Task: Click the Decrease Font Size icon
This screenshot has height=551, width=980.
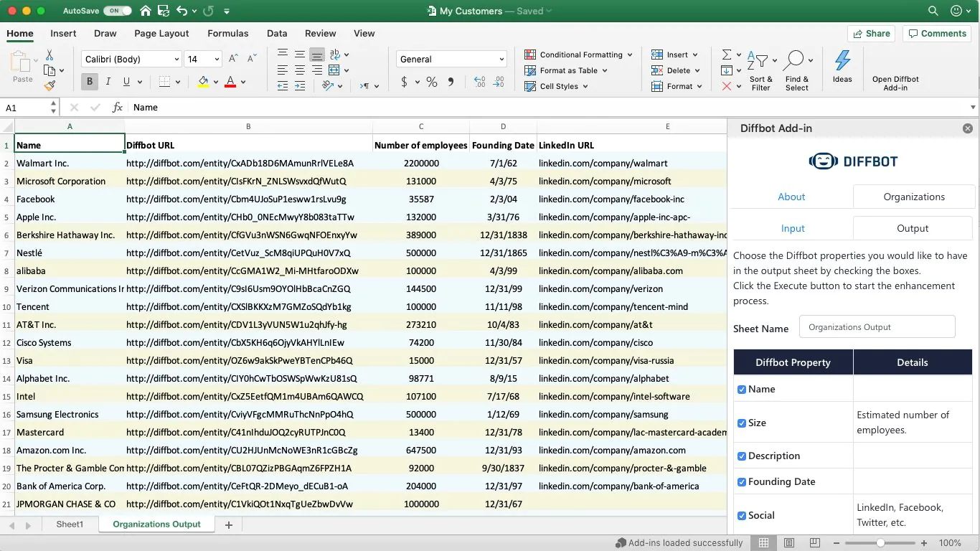Action: pyautogui.click(x=252, y=59)
